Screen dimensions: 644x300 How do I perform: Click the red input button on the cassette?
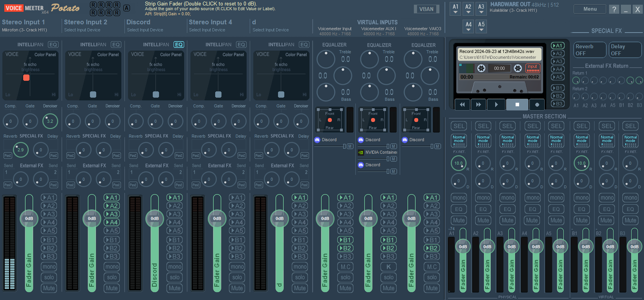pyautogui.click(x=532, y=68)
